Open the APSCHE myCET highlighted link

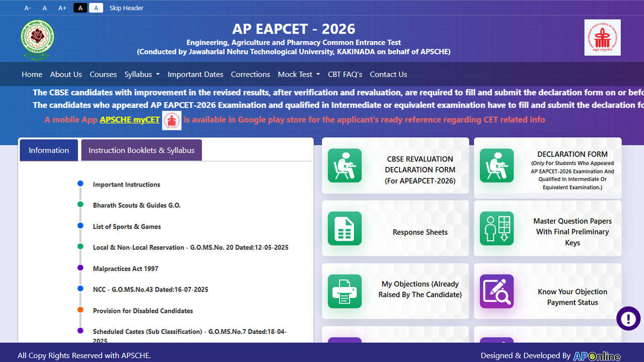(130, 120)
